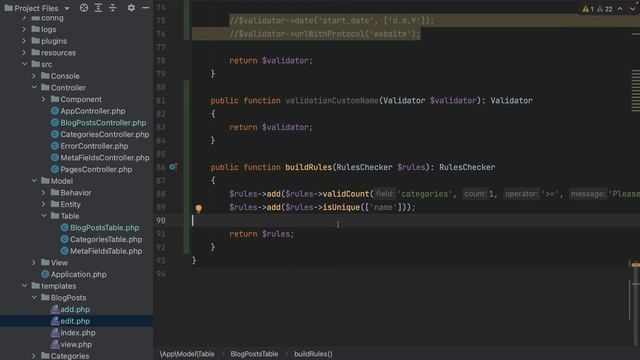Click the class icon beside PagesController.php
This screenshot has height=360, width=640.
pos(55,169)
